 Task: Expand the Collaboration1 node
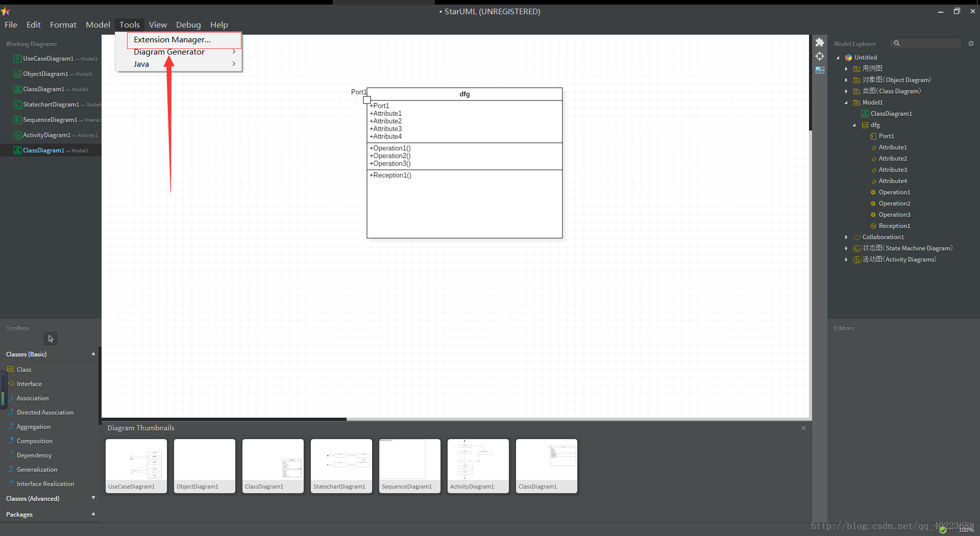(x=846, y=237)
